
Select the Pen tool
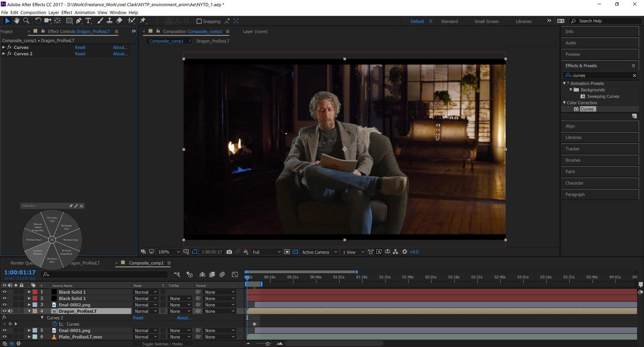coord(79,21)
